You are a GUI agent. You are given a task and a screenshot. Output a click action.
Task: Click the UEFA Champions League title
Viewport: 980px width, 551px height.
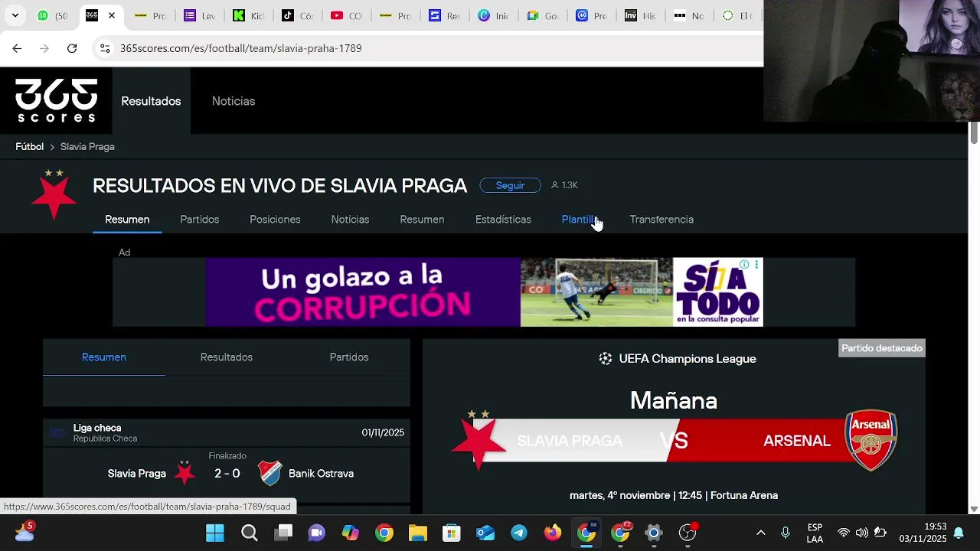point(688,359)
